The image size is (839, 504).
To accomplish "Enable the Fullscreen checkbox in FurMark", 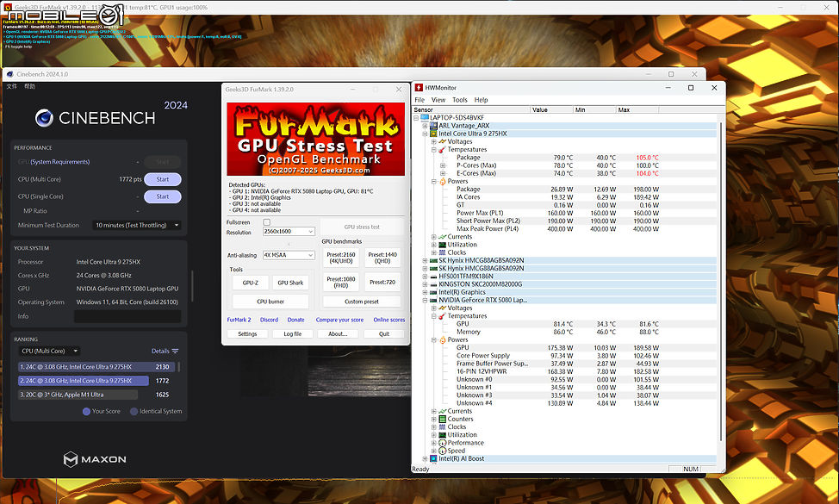I will point(266,222).
